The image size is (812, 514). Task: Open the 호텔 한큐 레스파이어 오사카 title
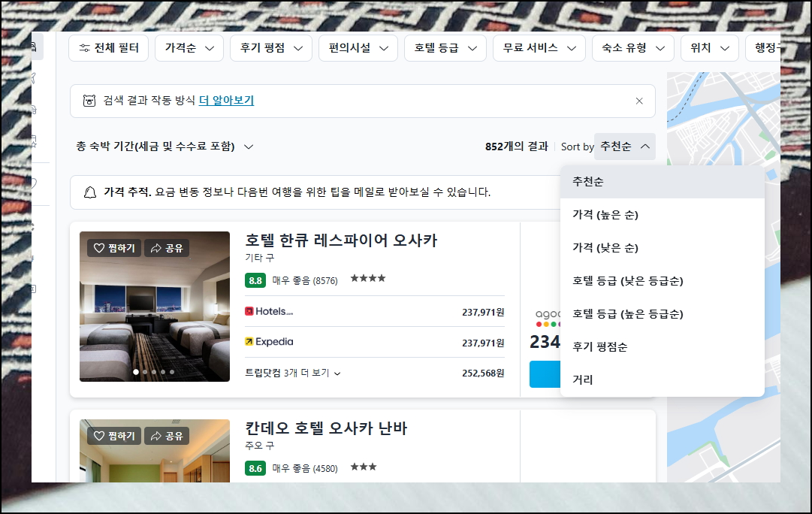(x=341, y=240)
